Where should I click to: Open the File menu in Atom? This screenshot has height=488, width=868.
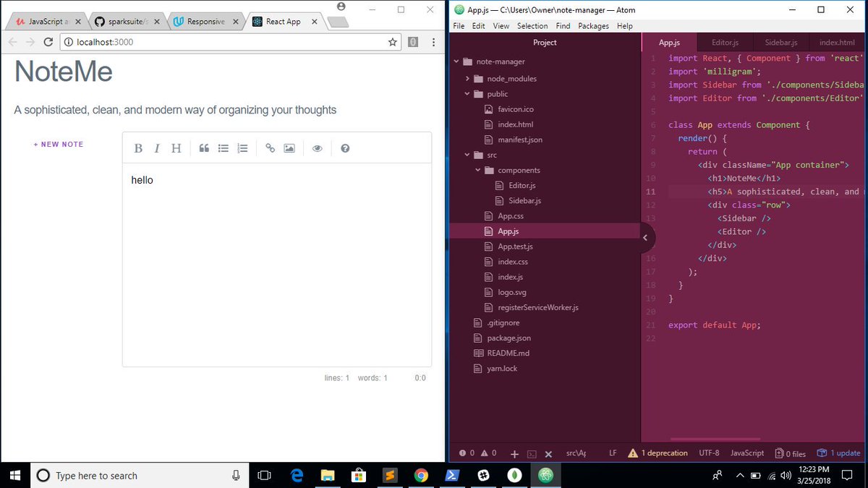pyautogui.click(x=459, y=26)
